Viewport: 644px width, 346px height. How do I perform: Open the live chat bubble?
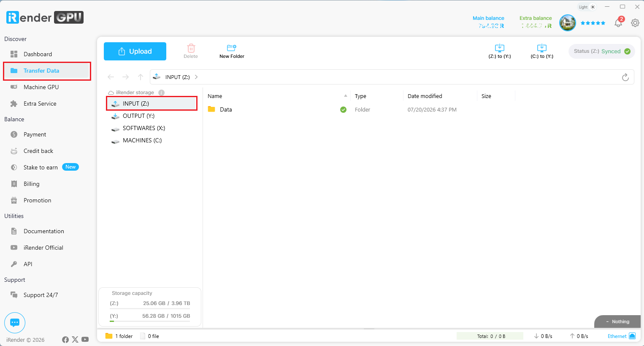pyautogui.click(x=15, y=323)
